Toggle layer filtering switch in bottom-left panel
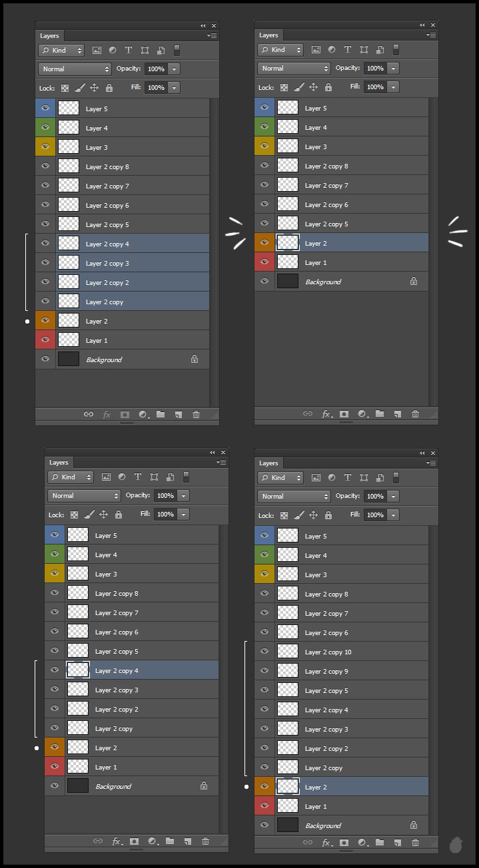 [187, 477]
